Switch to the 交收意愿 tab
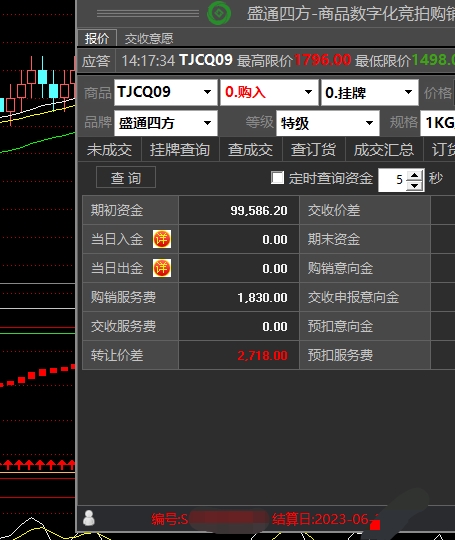The image size is (455, 540). pyautogui.click(x=149, y=38)
